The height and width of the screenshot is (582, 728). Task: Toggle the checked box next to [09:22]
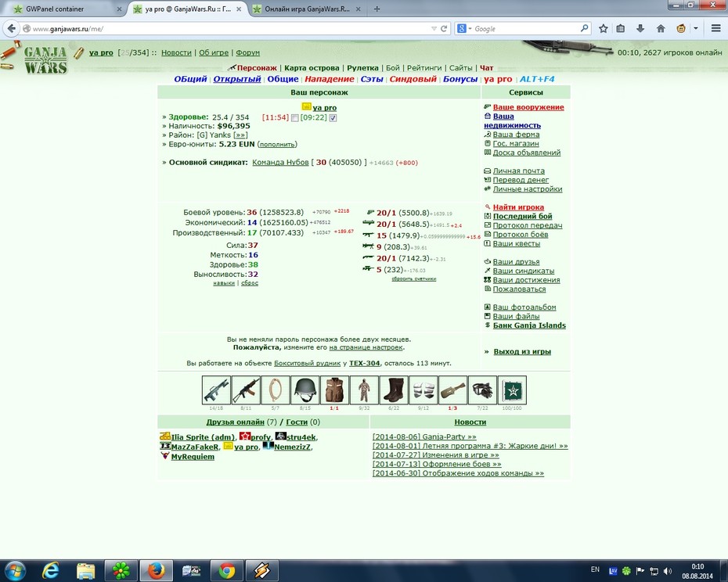pyautogui.click(x=333, y=118)
